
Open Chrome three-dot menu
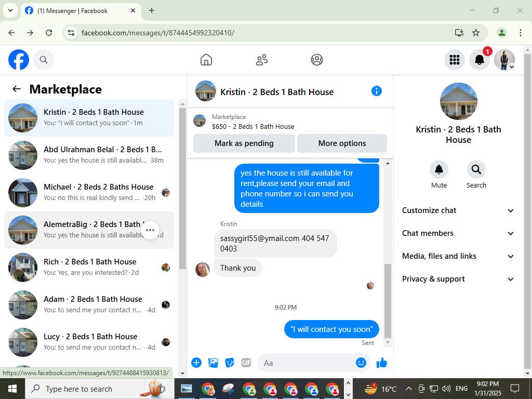click(x=520, y=33)
